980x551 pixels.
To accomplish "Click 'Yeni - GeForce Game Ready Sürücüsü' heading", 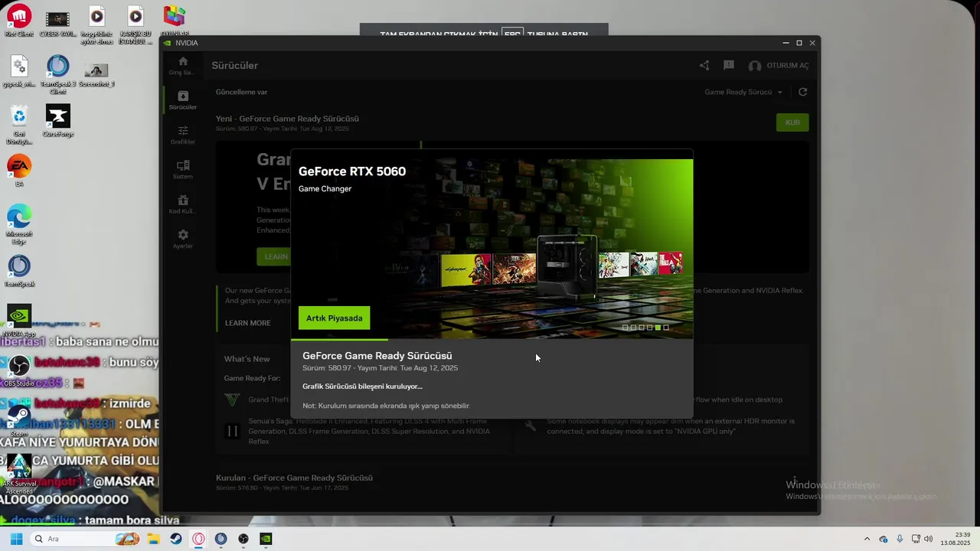I will tap(287, 119).
